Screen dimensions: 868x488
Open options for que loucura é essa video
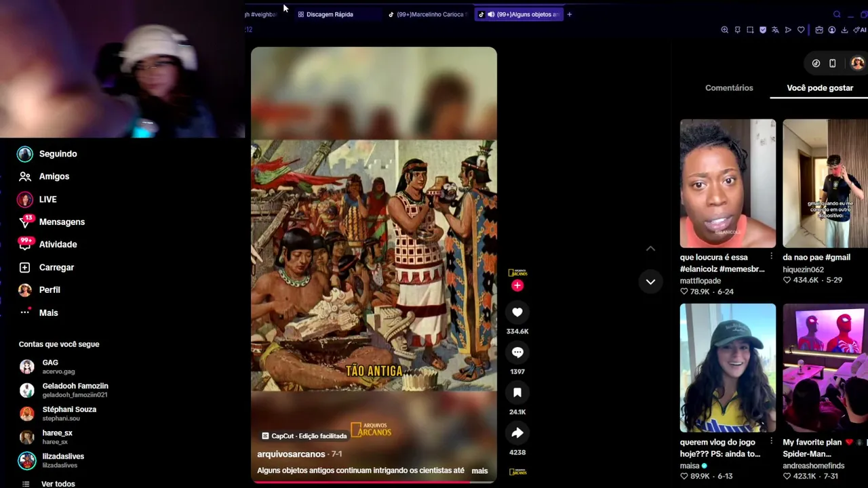[x=771, y=257]
